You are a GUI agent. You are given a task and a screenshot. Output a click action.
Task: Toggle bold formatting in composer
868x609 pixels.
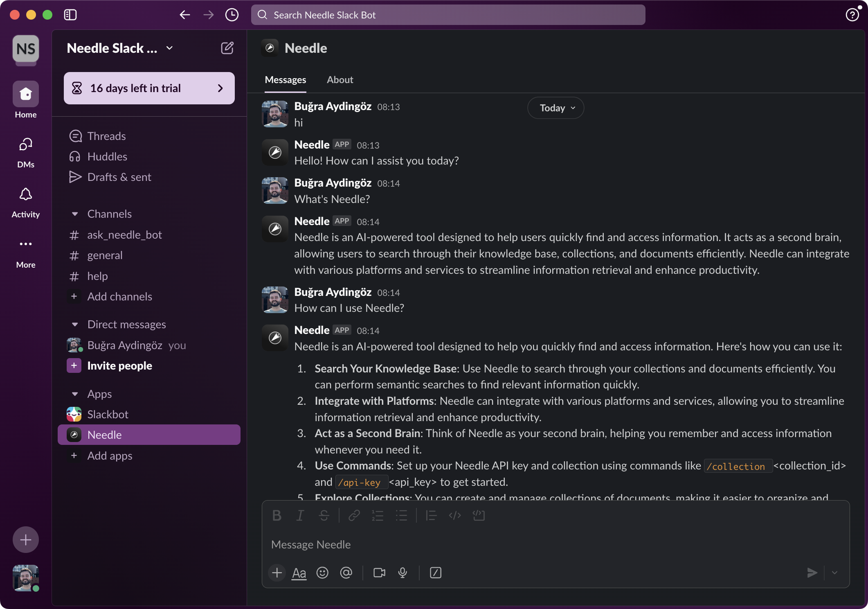(277, 516)
